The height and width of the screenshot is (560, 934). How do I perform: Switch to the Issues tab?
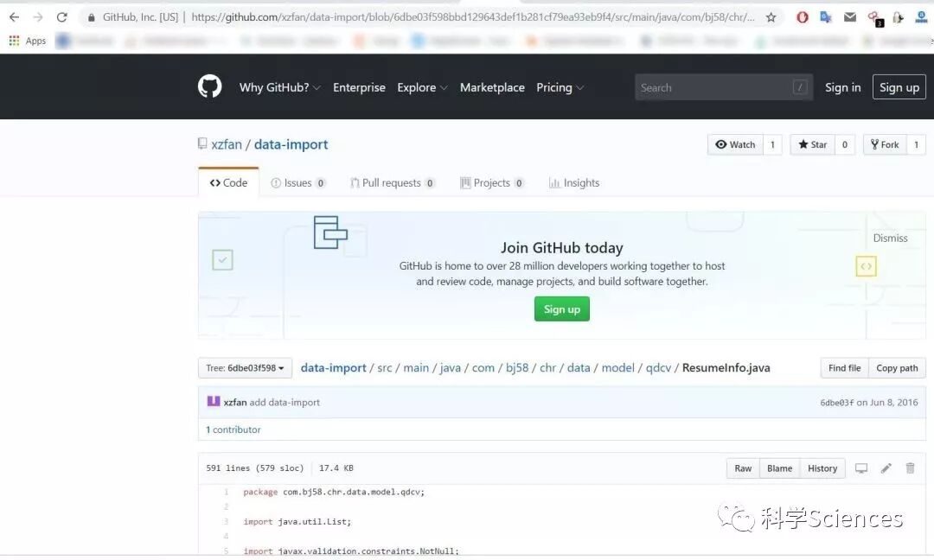[298, 182]
